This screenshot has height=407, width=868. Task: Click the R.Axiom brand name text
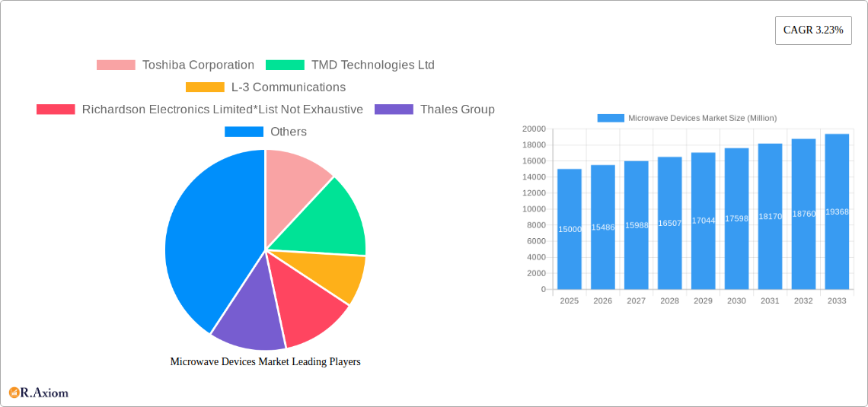[45, 393]
